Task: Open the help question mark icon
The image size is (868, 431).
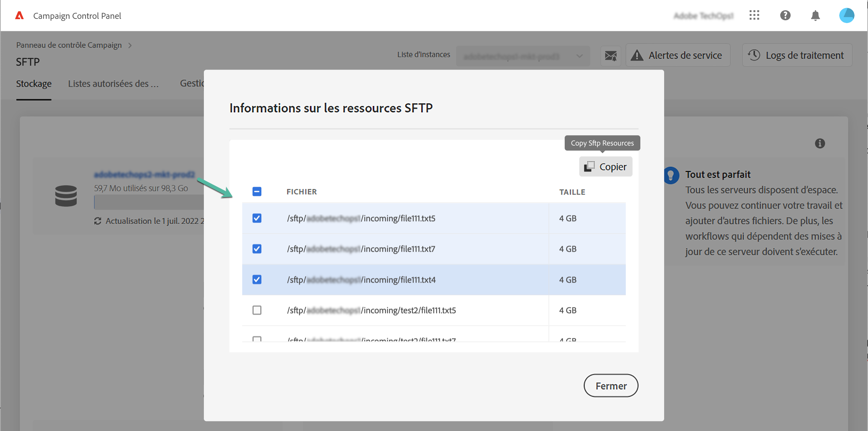Action: (x=785, y=15)
